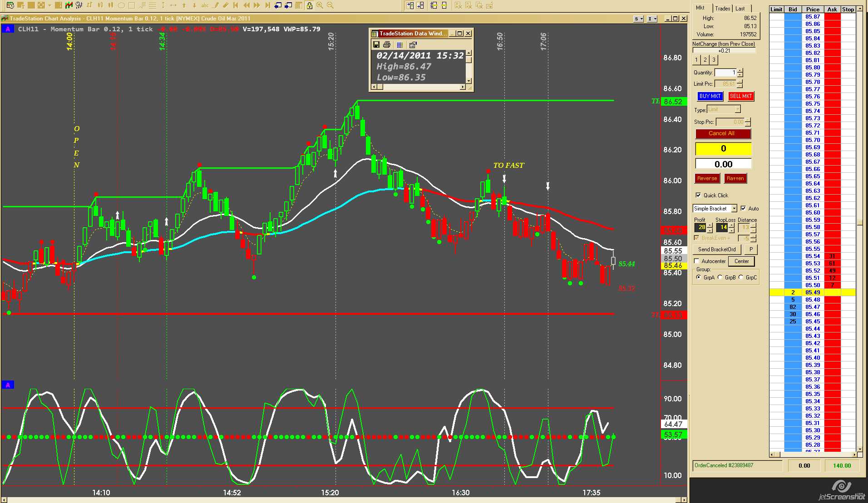The width and height of the screenshot is (868, 503).
Task: Select the GrpA radio button
Action: tap(698, 277)
